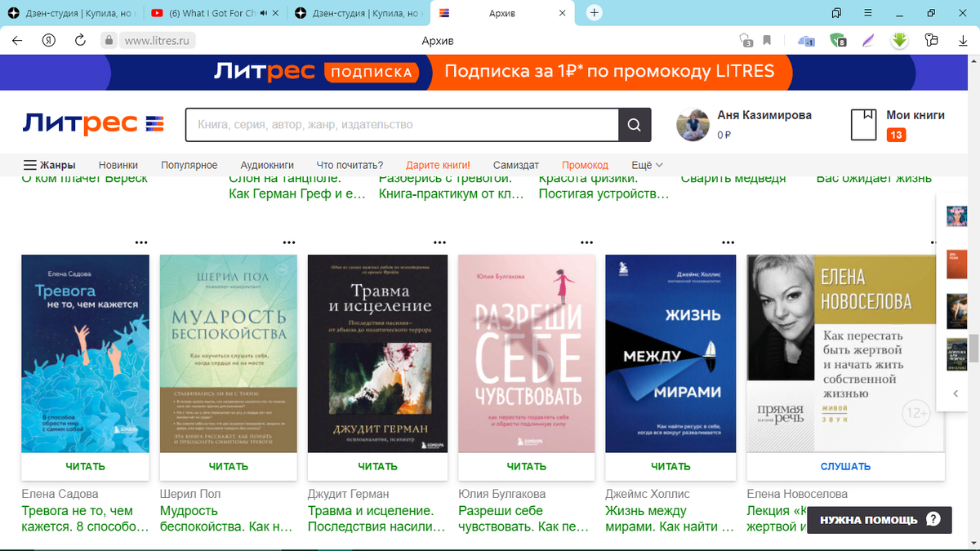Open the Что почитать? menu item
The image size is (980, 551).
[350, 165]
